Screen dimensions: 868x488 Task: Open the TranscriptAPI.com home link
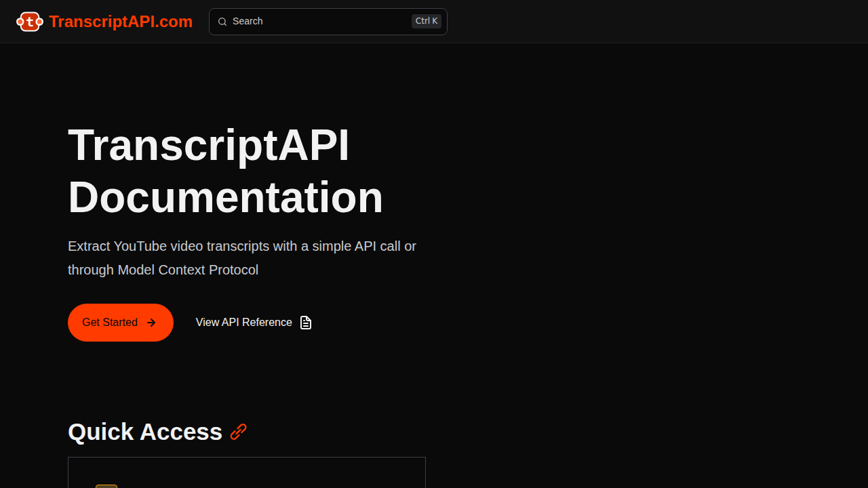click(104, 22)
